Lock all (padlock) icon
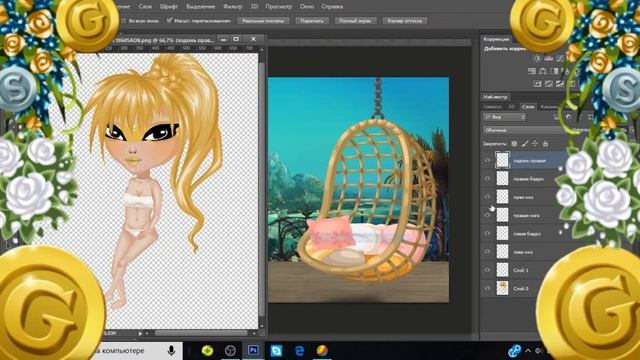 tap(545, 144)
